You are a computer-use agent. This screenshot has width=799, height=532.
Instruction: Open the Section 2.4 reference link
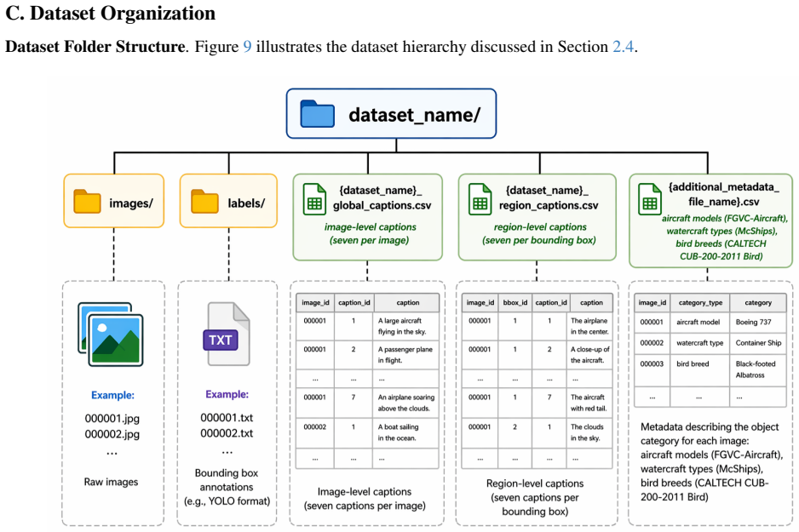coord(623,46)
